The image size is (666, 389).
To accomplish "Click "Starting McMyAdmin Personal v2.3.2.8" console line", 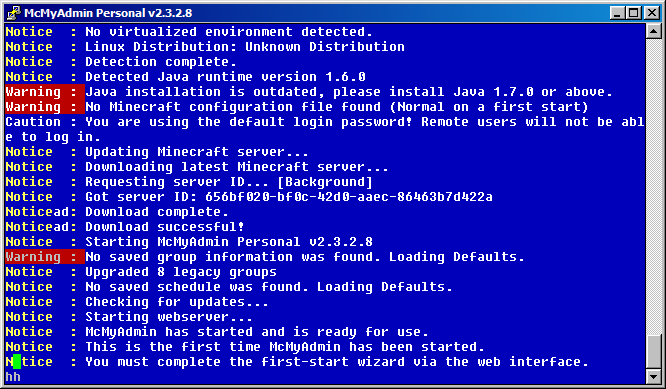I will point(229,242).
